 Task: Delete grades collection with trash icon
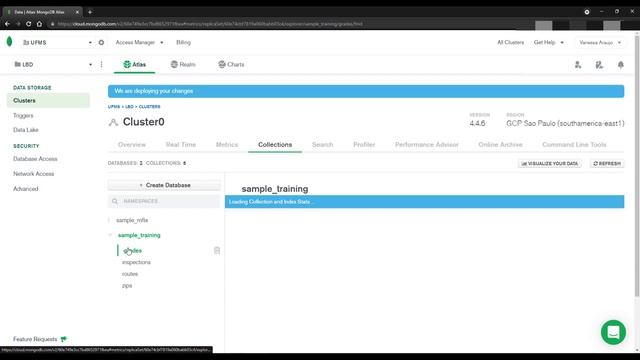(217, 251)
